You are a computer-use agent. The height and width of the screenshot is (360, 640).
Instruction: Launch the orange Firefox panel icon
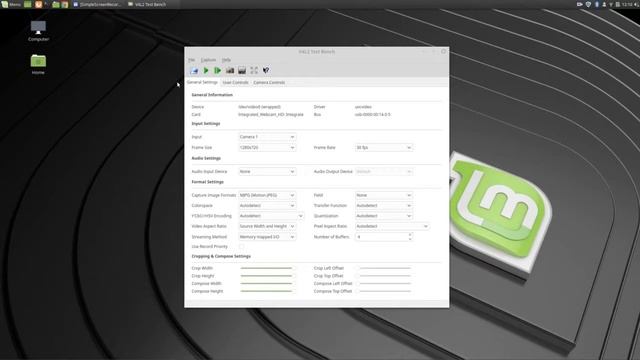38,4
